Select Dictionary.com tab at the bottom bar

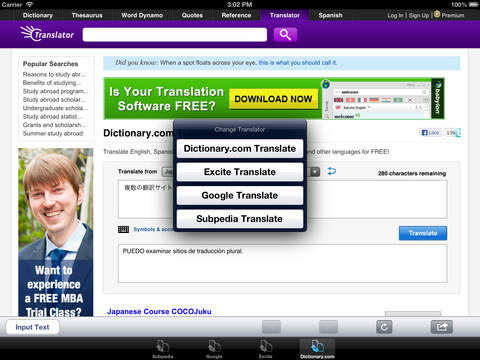tap(317, 349)
